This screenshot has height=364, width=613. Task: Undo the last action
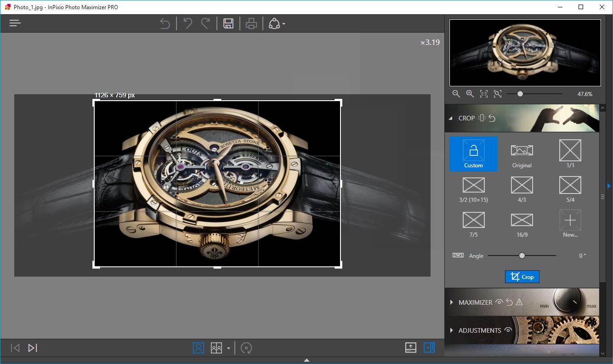coord(187,23)
